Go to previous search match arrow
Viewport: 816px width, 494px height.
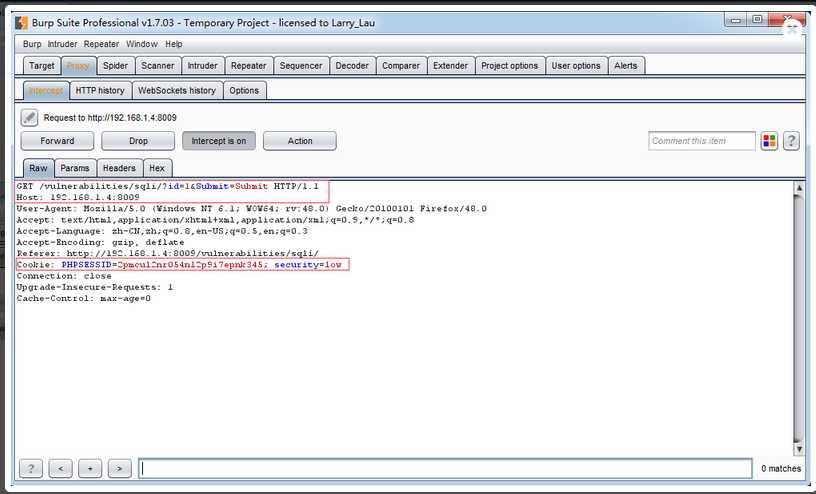(60, 468)
